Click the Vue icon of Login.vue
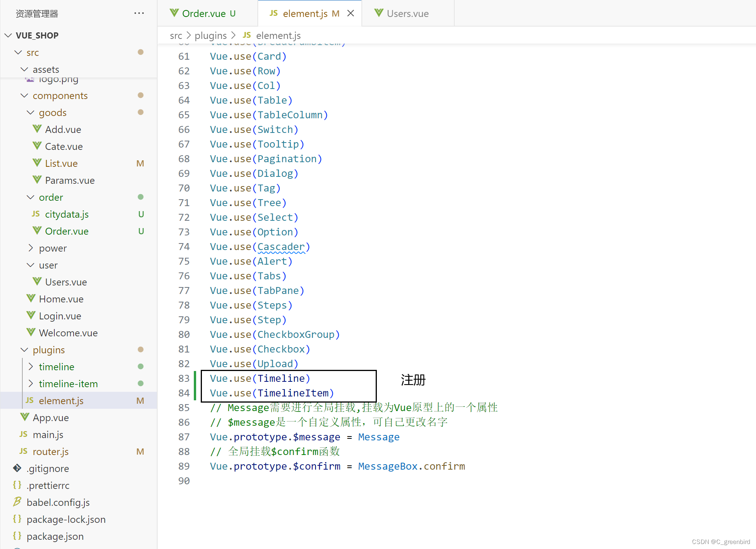Image resolution: width=756 pixels, height=549 pixels. click(x=31, y=315)
